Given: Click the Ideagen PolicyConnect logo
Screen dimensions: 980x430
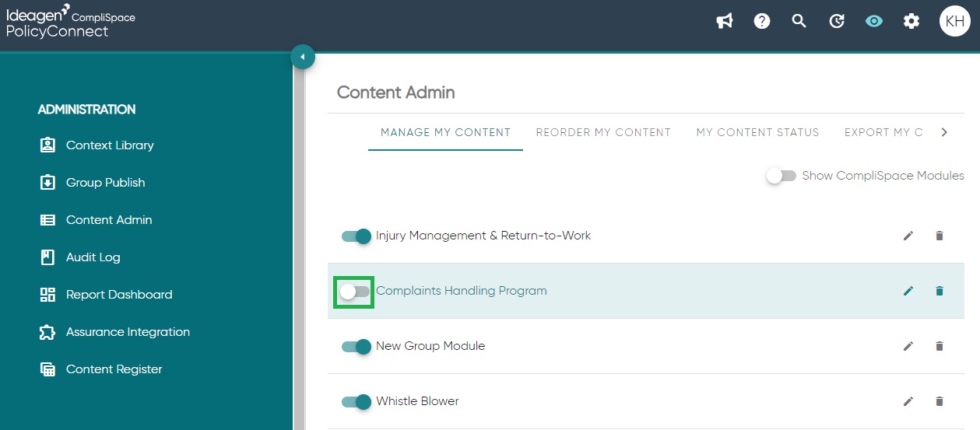Looking at the screenshot, I should (71, 23).
